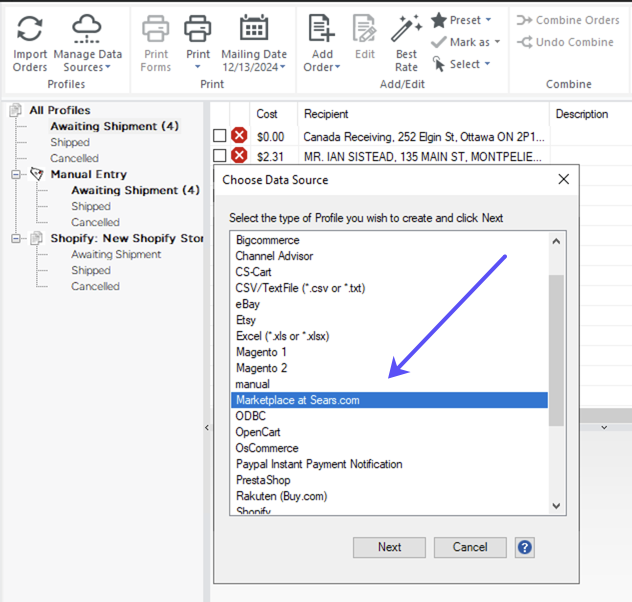This screenshot has width=632, height=602.
Task: Click the Shopify profile document icon
Action: click(x=37, y=238)
